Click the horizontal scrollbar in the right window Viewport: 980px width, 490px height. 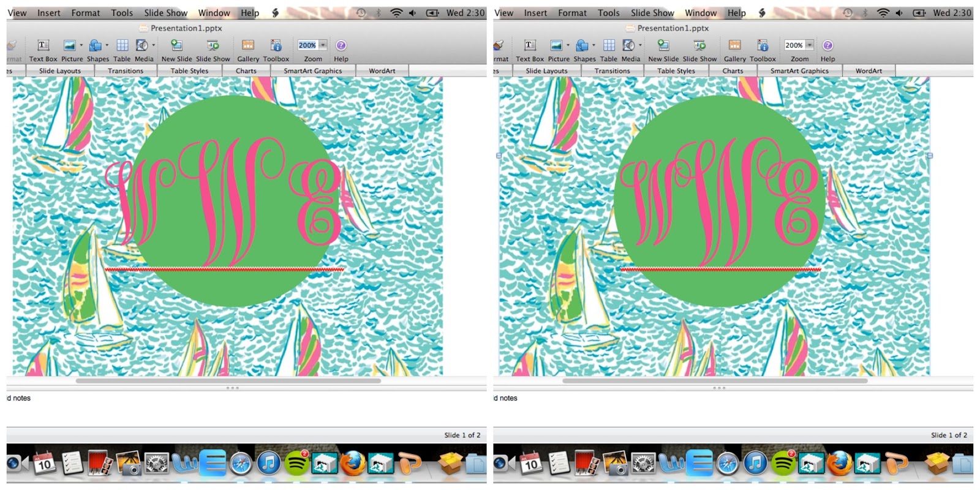[715, 380]
